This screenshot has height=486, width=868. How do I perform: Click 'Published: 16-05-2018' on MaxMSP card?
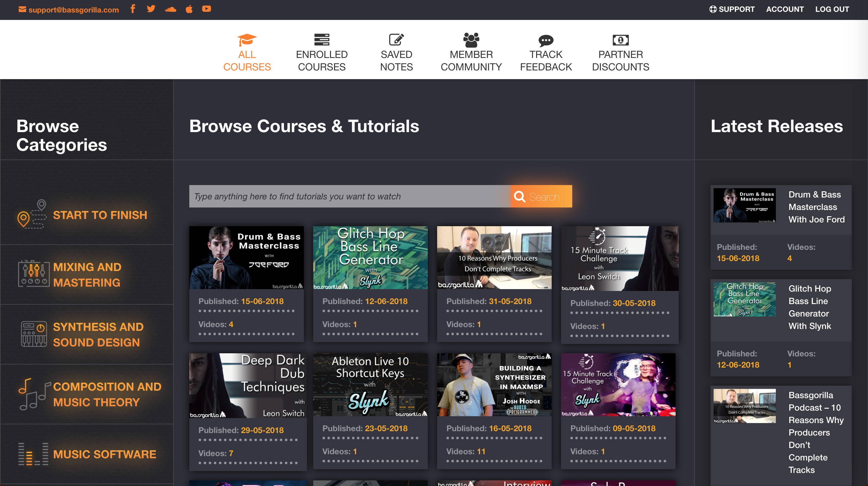point(489,428)
